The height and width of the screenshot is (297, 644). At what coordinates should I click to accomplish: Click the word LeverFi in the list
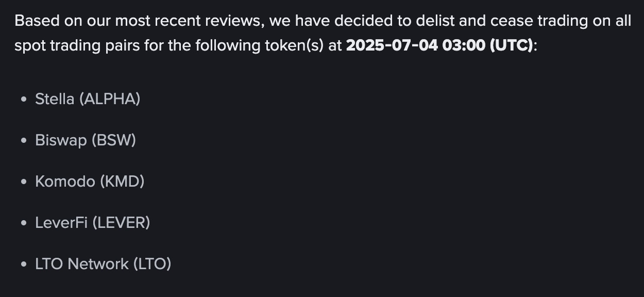(x=61, y=223)
